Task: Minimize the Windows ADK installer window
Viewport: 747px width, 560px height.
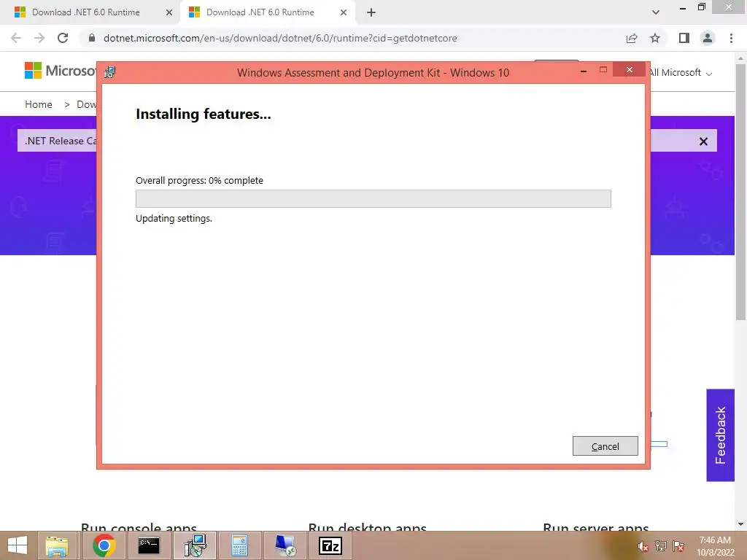Action: point(584,71)
